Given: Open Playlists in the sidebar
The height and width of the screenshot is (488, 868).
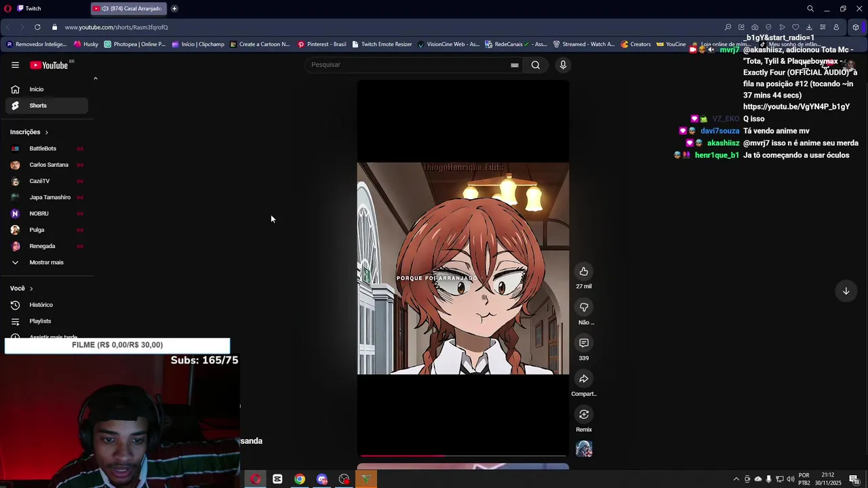Looking at the screenshot, I should (47, 321).
